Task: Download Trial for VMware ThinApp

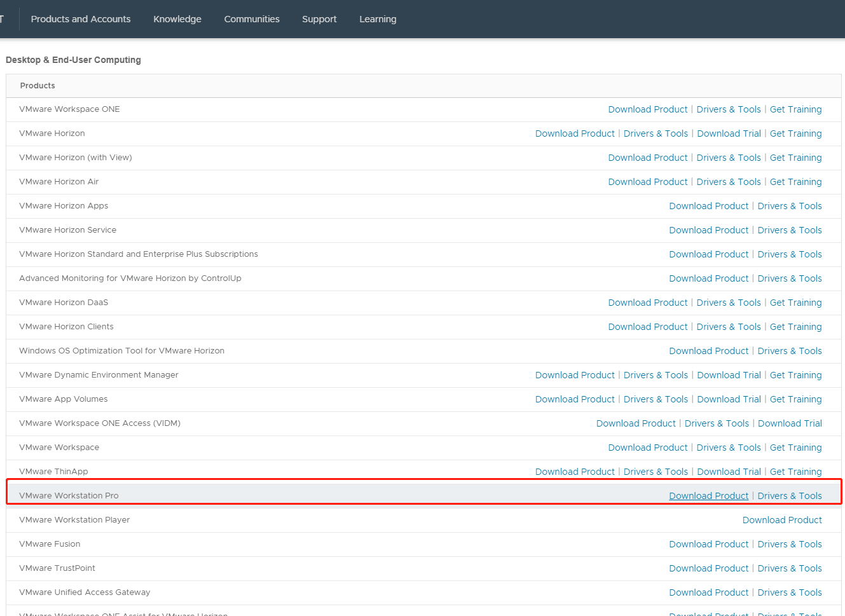Action: [x=729, y=472]
